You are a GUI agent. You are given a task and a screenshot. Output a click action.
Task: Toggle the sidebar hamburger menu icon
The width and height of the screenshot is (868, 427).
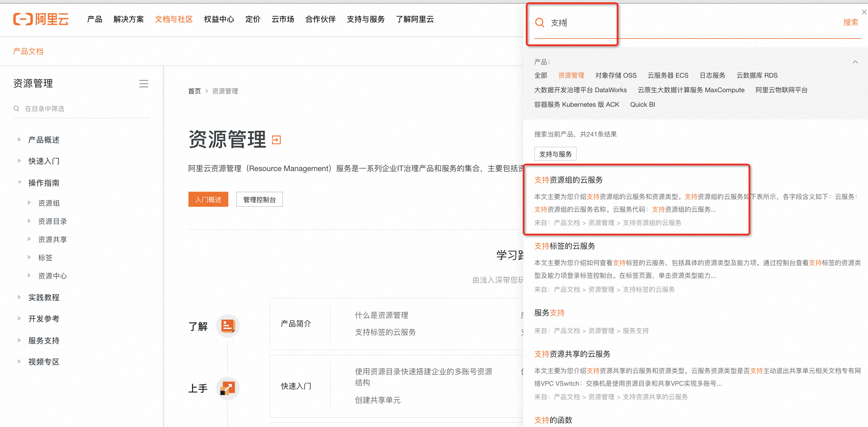(x=144, y=84)
